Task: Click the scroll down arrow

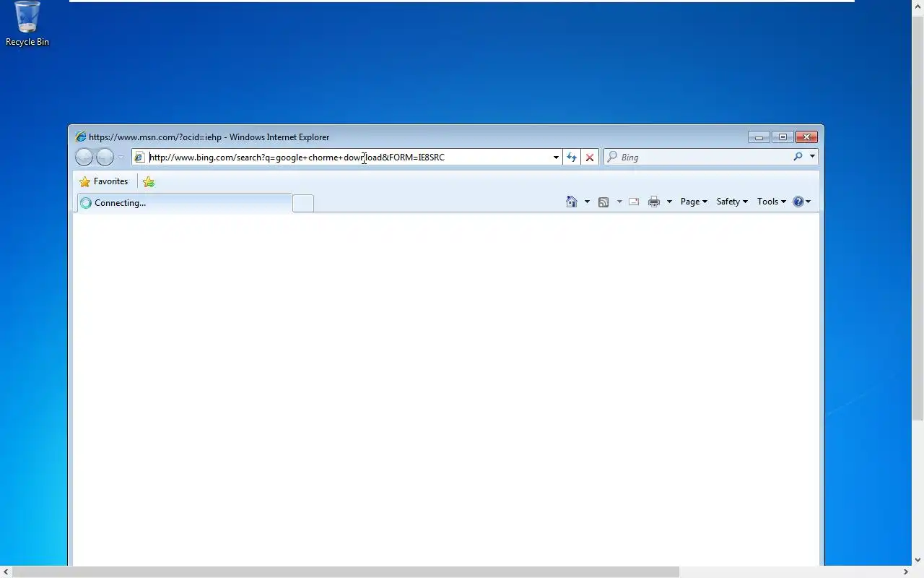Action: (918, 560)
